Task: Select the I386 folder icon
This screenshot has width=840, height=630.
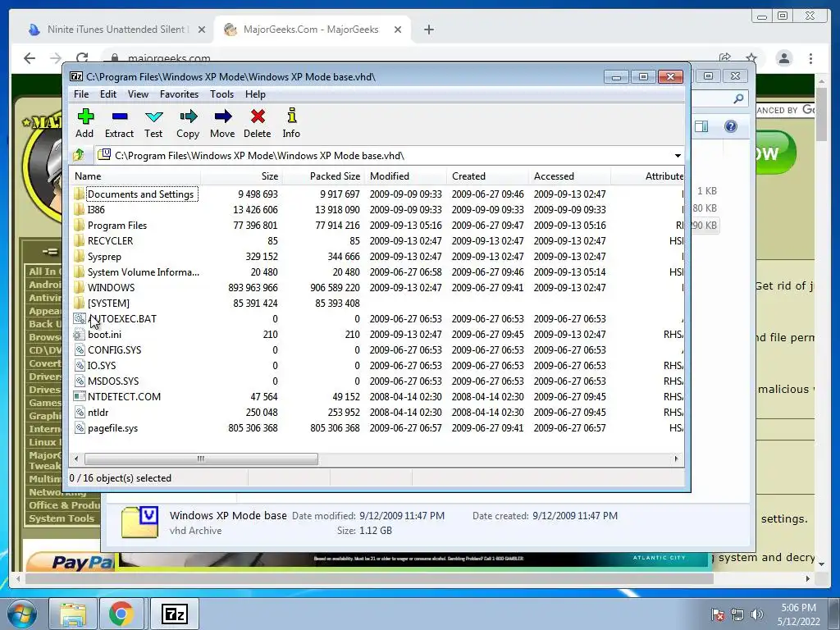Action: click(x=80, y=209)
